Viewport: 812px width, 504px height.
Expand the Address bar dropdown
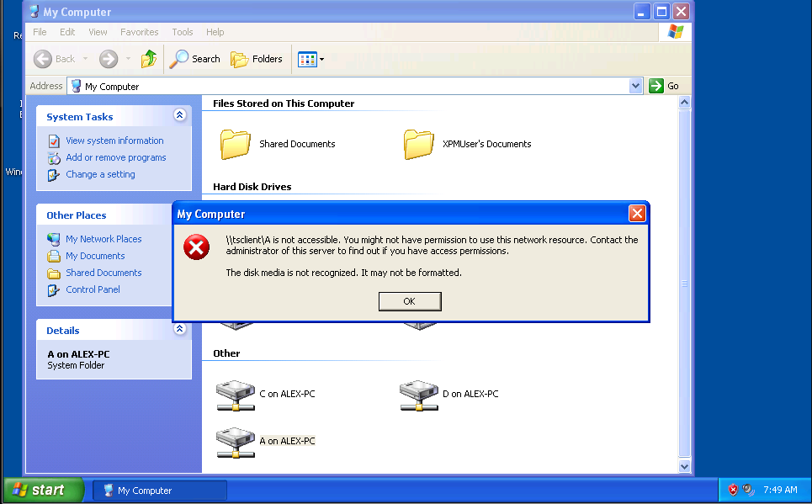pos(635,86)
